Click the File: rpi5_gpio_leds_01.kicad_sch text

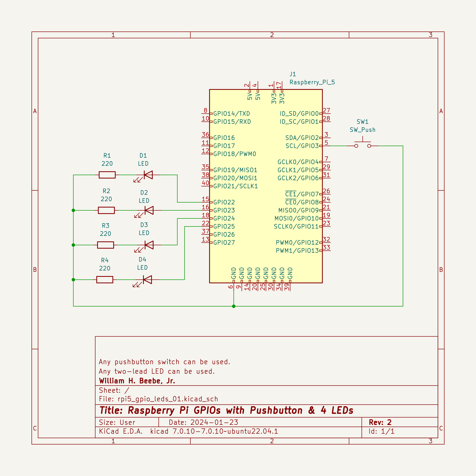click(x=158, y=399)
